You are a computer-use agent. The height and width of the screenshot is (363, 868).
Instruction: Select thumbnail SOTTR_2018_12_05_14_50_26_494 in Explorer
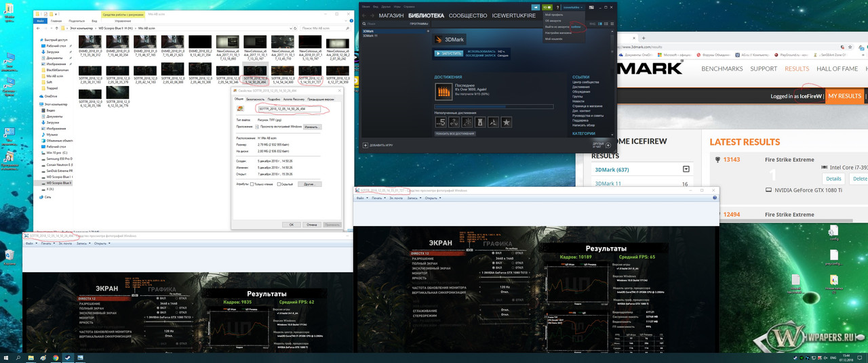click(x=255, y=74)
